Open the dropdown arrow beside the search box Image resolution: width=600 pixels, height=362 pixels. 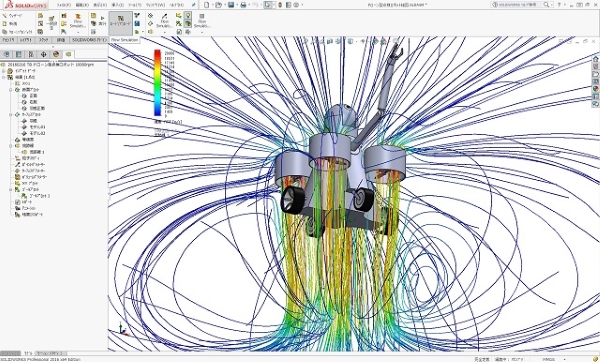553,5
